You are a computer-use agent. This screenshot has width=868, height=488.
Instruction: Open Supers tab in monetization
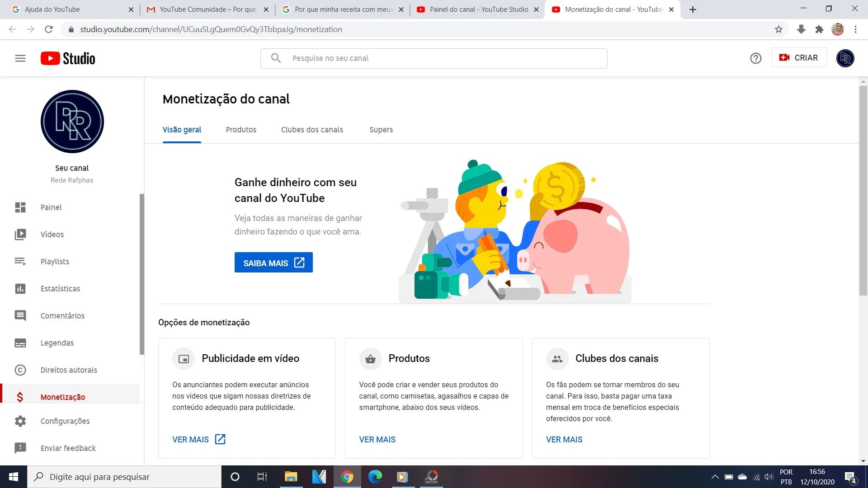(x=381, y=129)
